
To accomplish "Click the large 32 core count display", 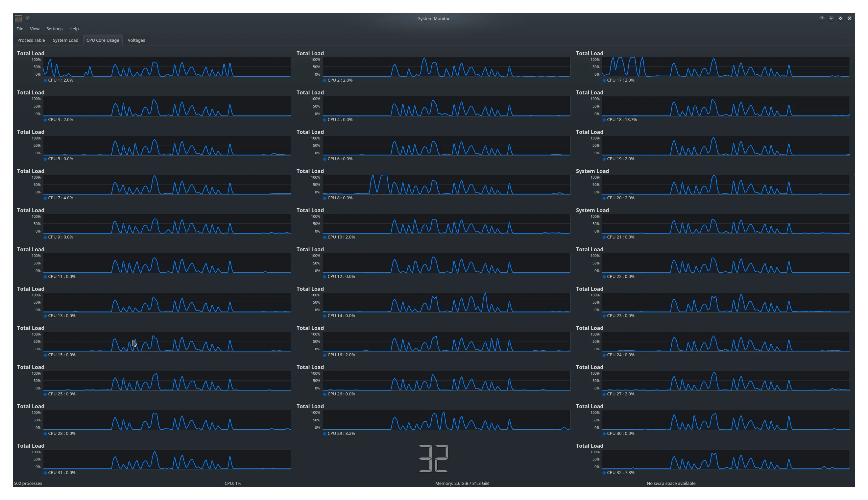I will [433, 459].
